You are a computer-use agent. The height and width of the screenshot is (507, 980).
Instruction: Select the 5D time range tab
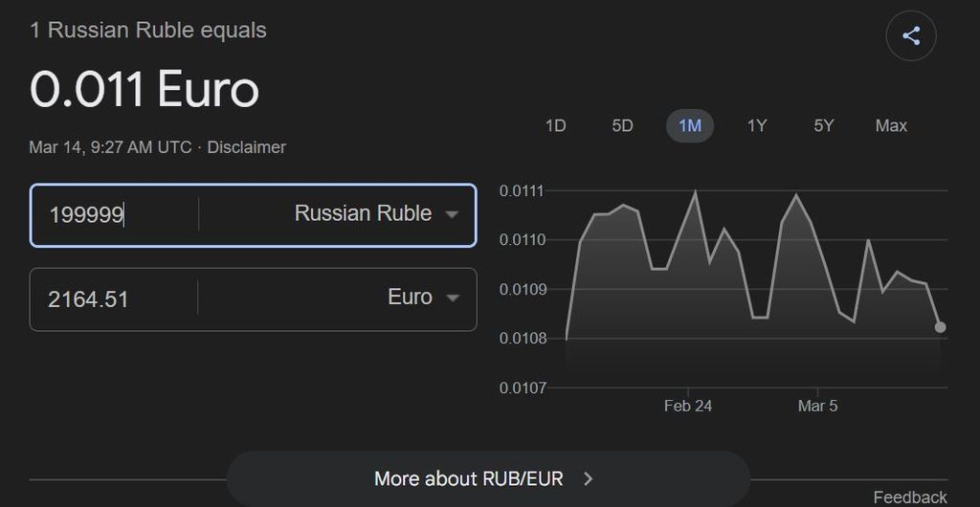pos(622,125)
